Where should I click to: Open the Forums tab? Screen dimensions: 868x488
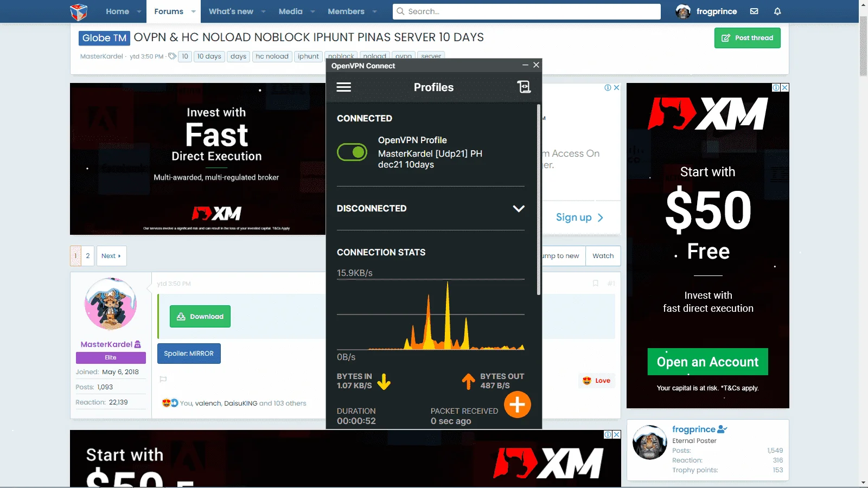point(169,11)
